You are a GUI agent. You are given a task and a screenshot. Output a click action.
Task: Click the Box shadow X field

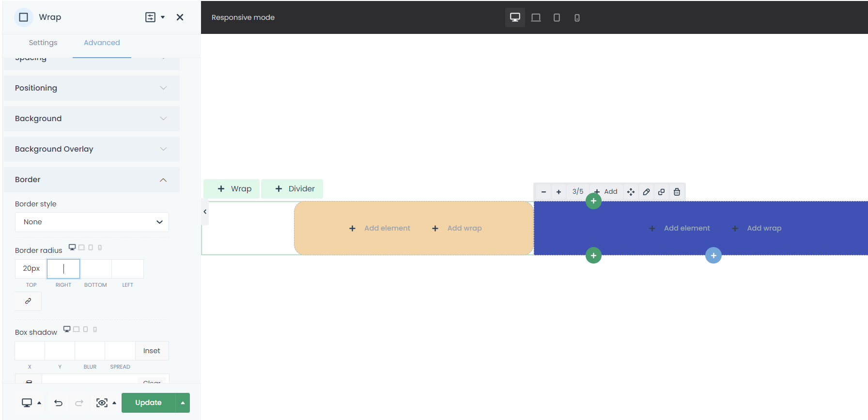point(30,351)
